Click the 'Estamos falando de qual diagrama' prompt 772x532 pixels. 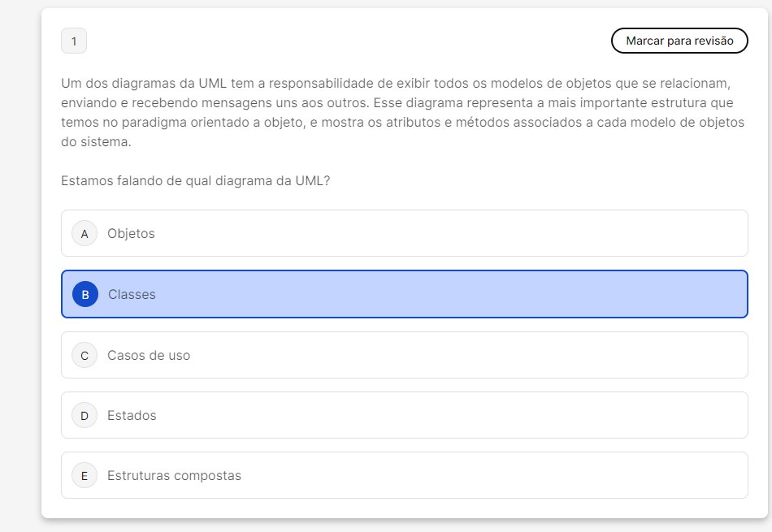click(195, 180)
